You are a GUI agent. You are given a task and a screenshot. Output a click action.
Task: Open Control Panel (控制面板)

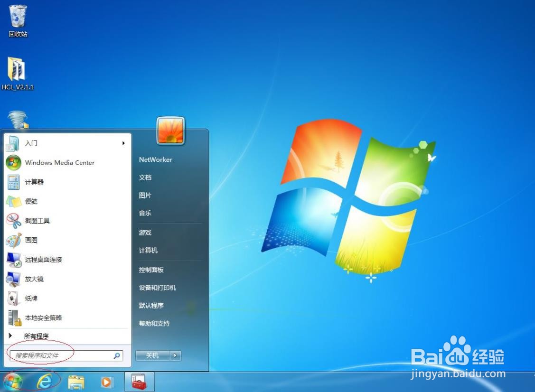click(151, 270)
